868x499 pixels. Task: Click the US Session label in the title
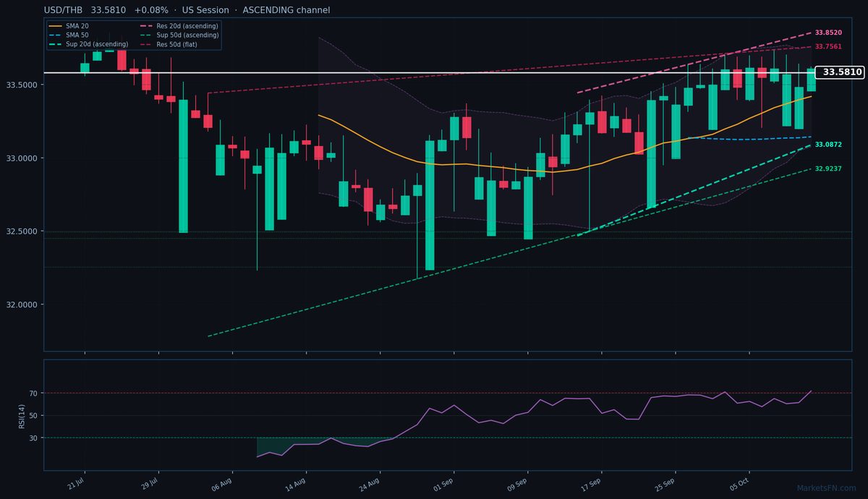click(x=205, y=10)
